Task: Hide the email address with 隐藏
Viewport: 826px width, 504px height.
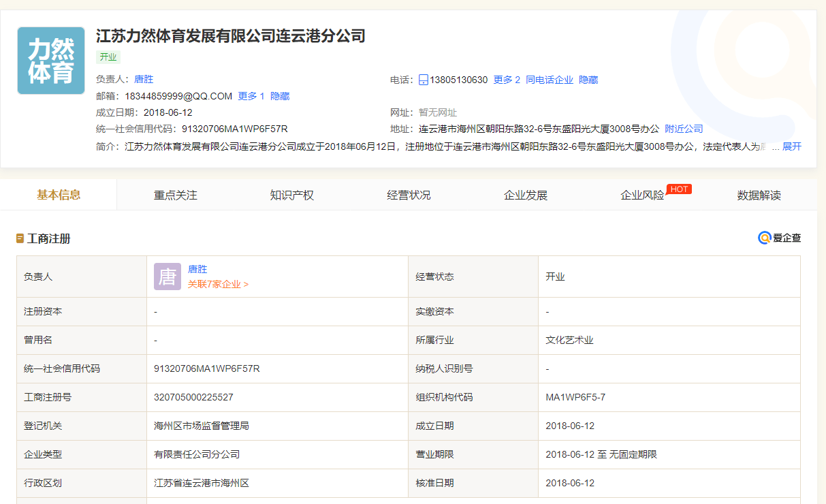Action: coord(280,96)
